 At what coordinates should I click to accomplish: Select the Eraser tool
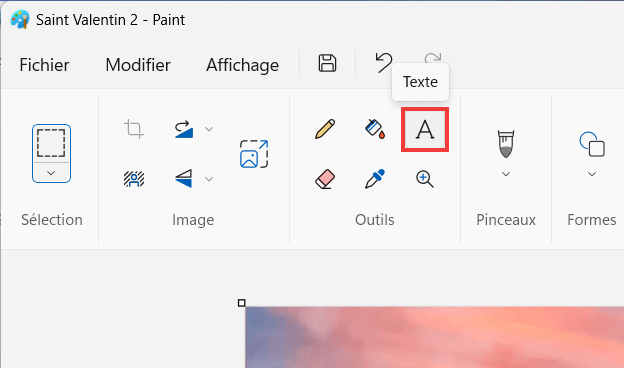tap(325, 179)
